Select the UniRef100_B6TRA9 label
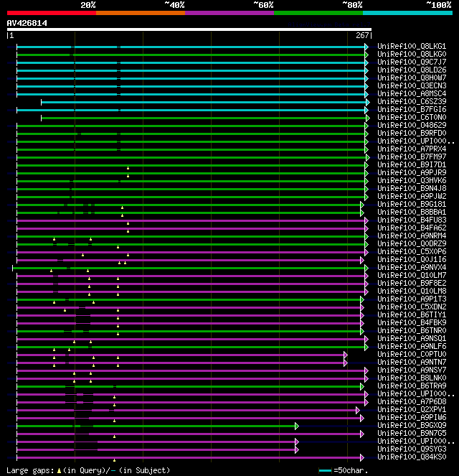The height and width of the screenshot is (476, 459). pos(412,386)
